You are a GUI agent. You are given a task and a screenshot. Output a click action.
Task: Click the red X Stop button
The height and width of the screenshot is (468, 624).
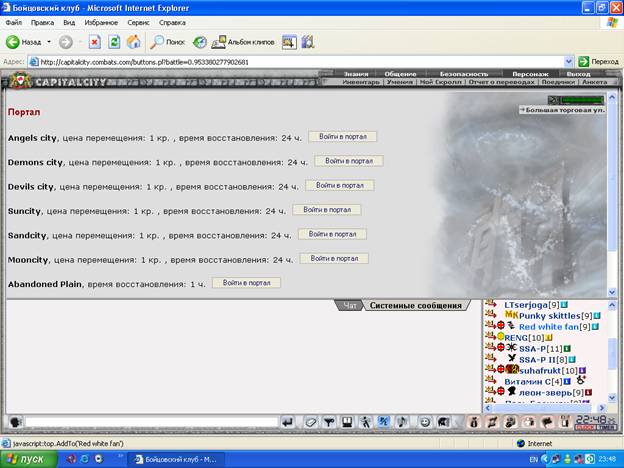point(94,42)
